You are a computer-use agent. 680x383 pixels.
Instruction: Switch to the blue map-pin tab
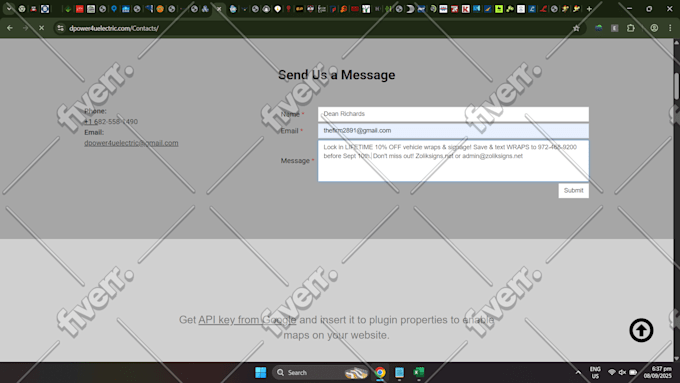(114, 9)
